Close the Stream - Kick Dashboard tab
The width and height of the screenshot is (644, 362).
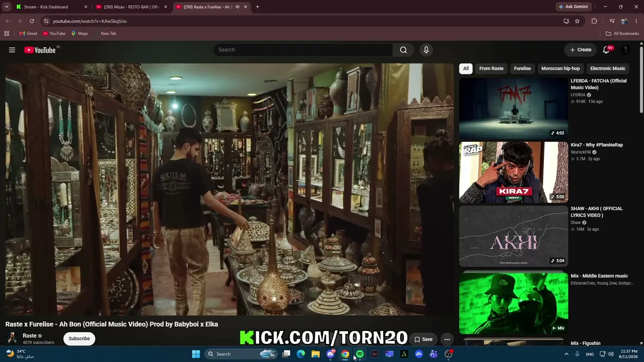coord(86,7)
